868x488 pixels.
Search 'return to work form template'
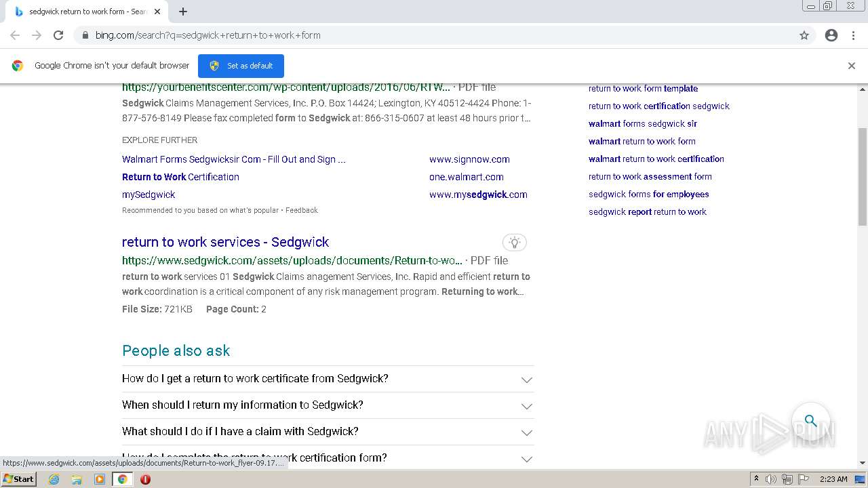tap(643, 88)
